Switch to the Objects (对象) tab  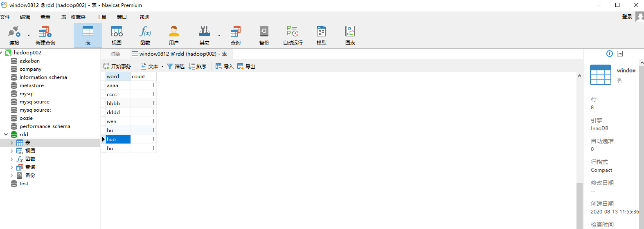point(115,54)
